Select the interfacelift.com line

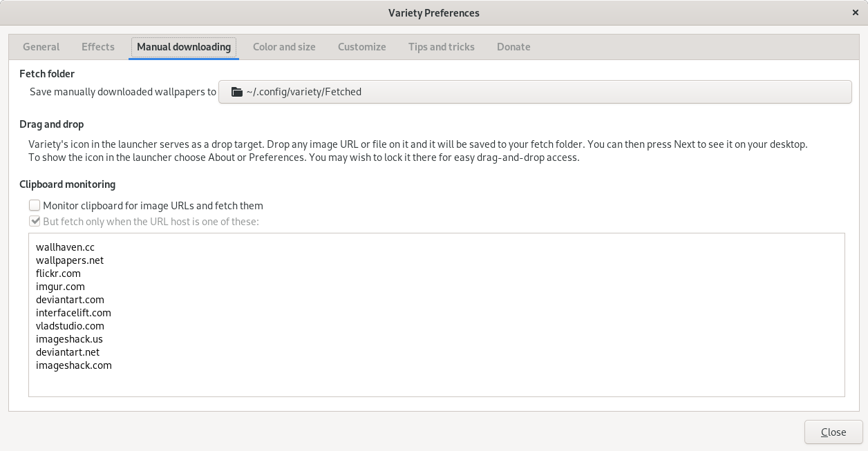[x=73, y=313]
